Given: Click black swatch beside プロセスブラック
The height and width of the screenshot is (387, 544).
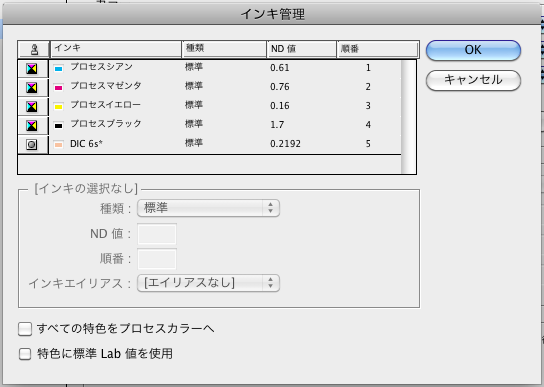Looking at the screenshot, I should [x=59, y=126].
